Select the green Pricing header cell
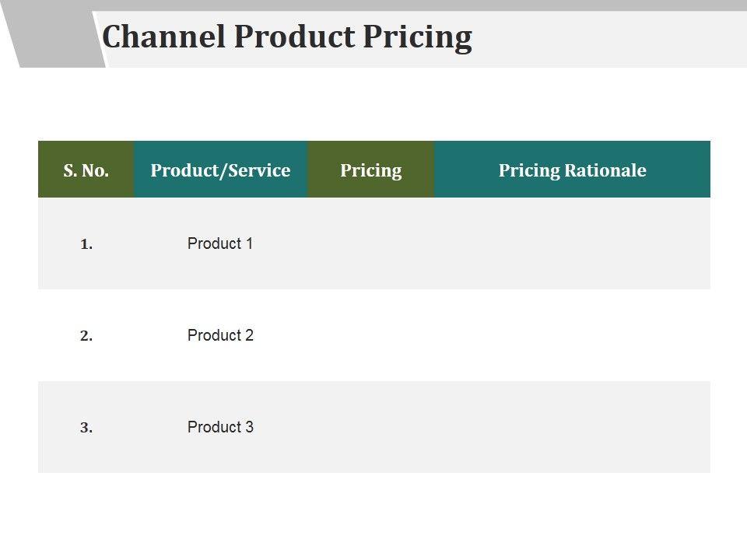 point(370,170)
